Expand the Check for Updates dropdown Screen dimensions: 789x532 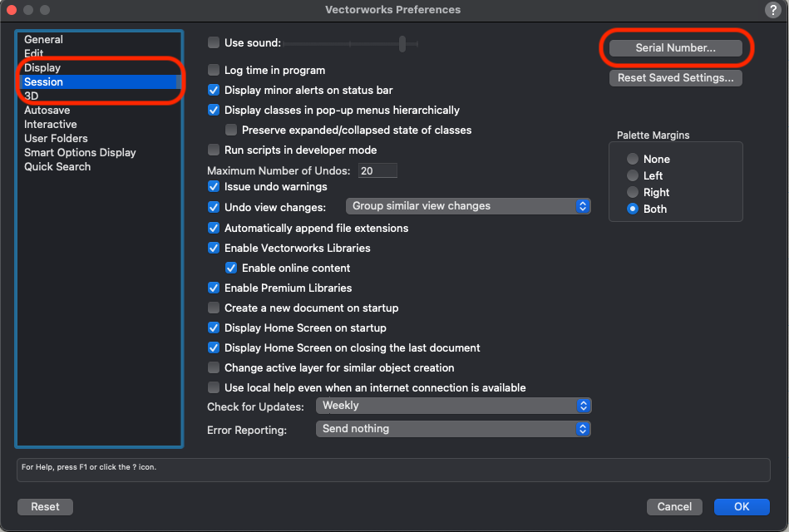coord(453,406)
